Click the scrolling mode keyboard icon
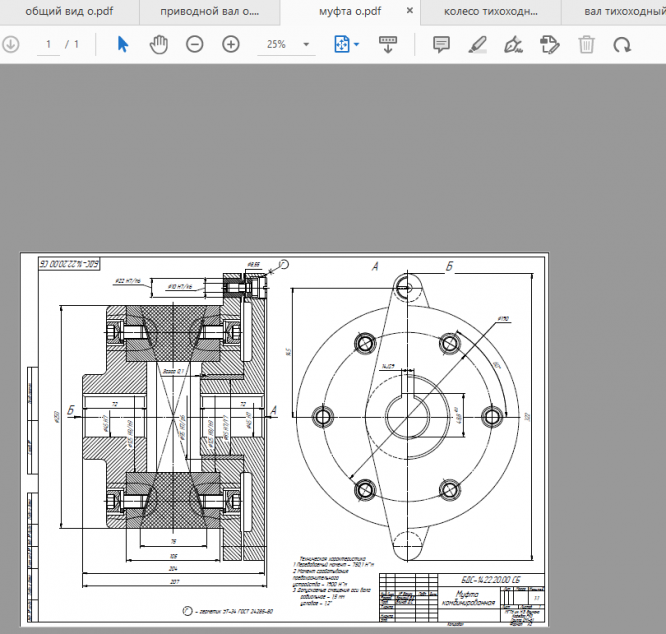Image resolution: width=666 pixels, height=634 pixels. [x=390, y=45]
